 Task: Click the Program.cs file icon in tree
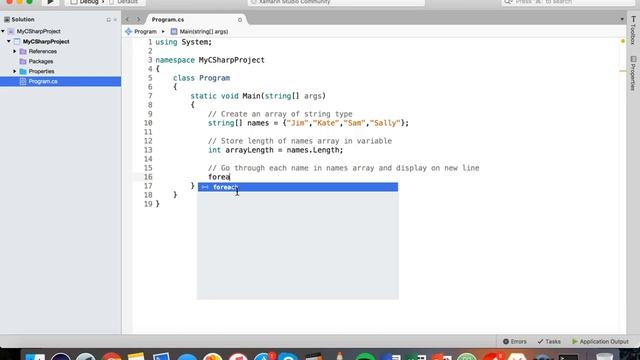coord(23,81)
